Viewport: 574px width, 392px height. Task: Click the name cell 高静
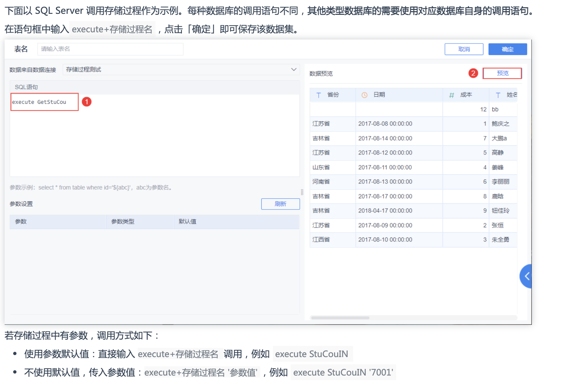click(x=503, y=153)
